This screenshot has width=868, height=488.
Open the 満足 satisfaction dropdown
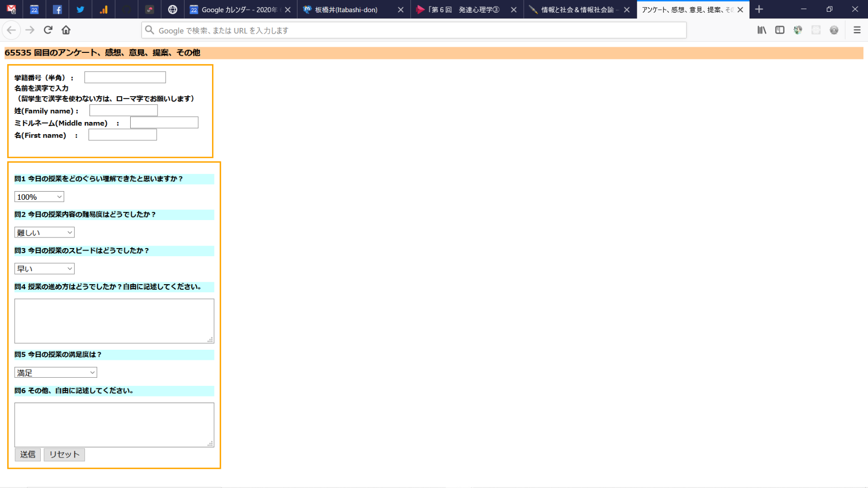(x=55, y=373)
